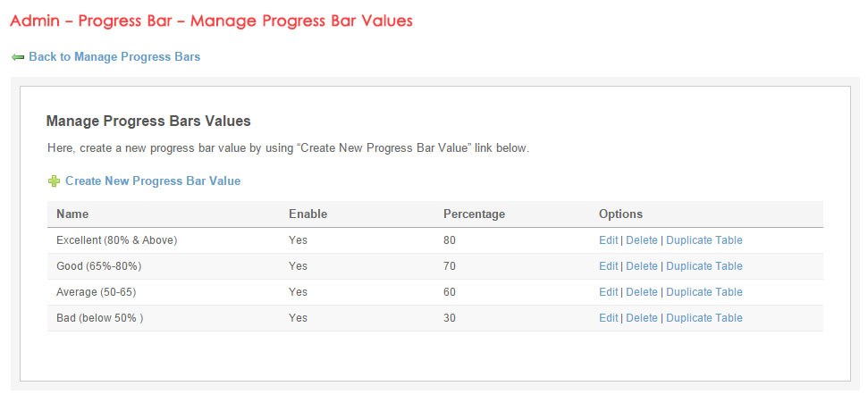Click the green plus icon

54,181
